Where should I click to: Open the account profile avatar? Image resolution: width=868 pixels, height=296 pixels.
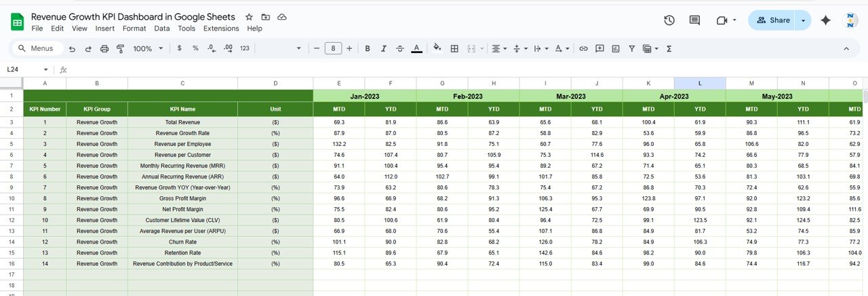(850, 20)
